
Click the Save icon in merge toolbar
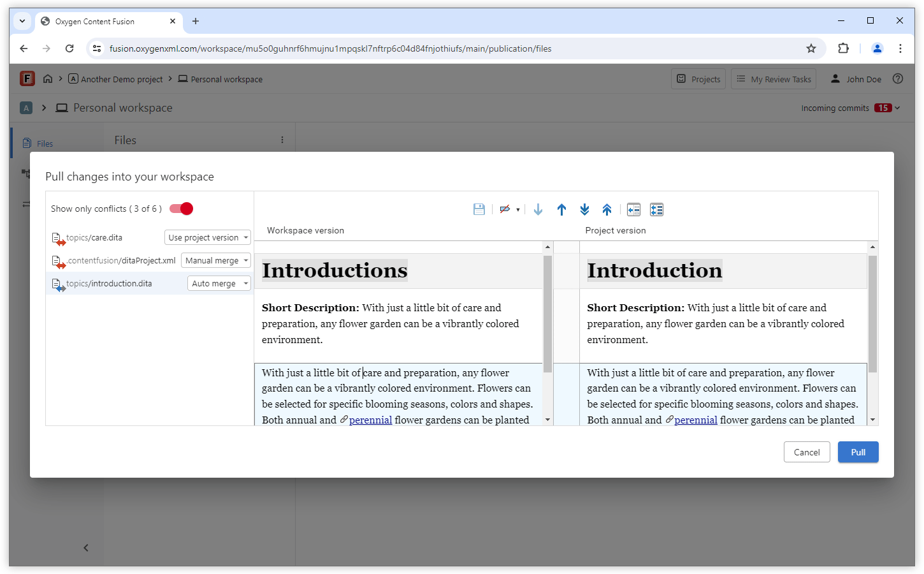point(479,209)
